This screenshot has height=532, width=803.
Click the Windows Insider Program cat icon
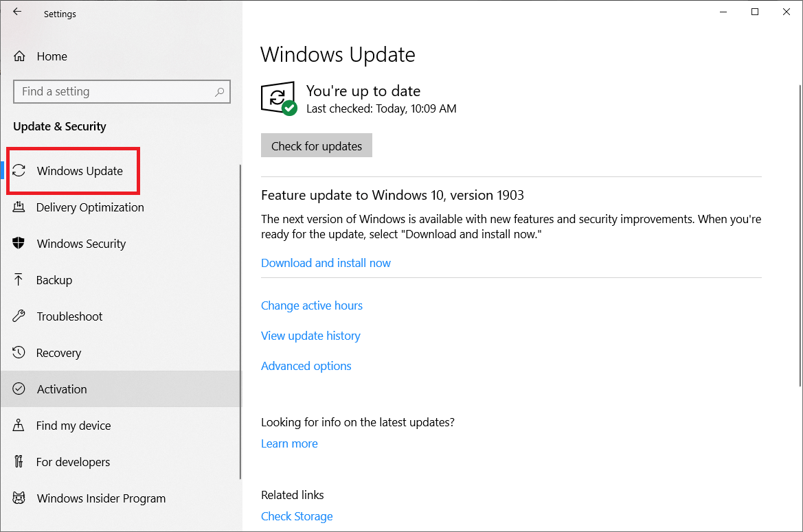(19, 498)
